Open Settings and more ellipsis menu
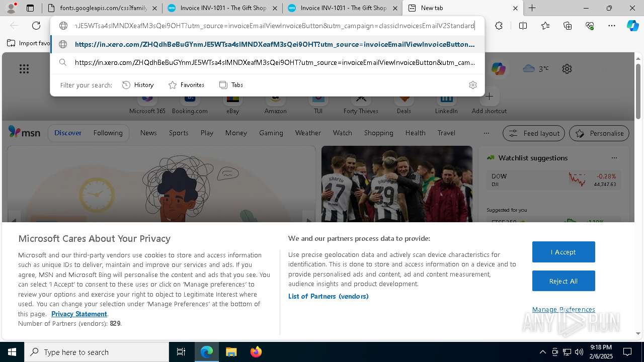The image size is (644, 362). point(612,26)
